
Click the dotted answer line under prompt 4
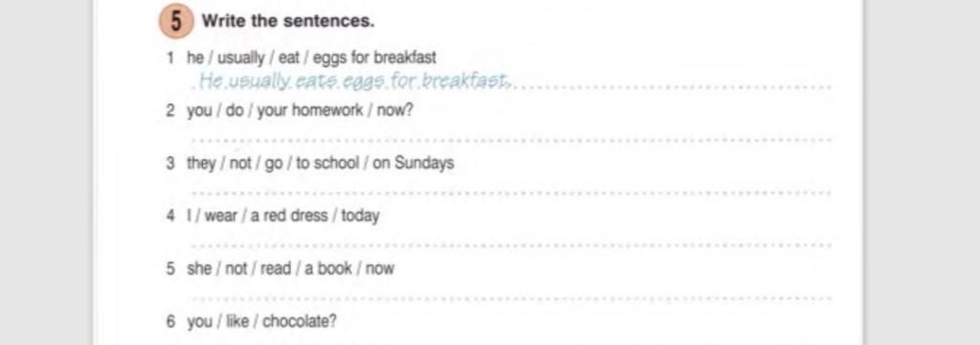pos(511,244)
